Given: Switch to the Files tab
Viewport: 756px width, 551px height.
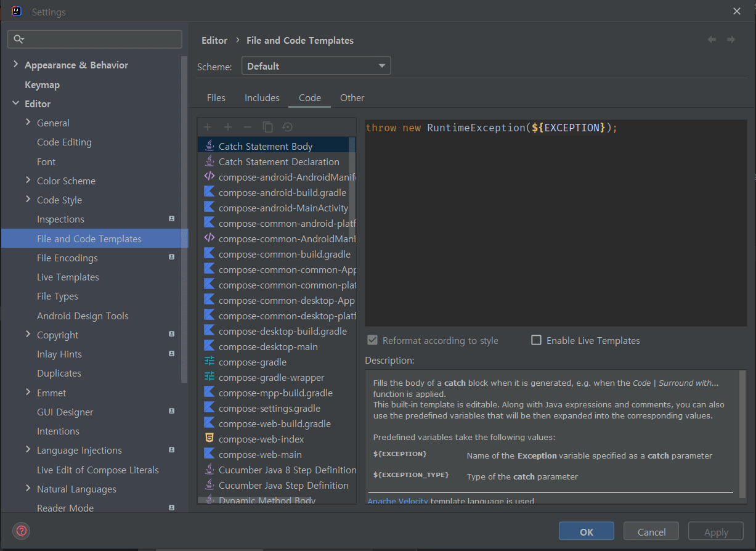Looking at the screenshot, I should (216, 97).
